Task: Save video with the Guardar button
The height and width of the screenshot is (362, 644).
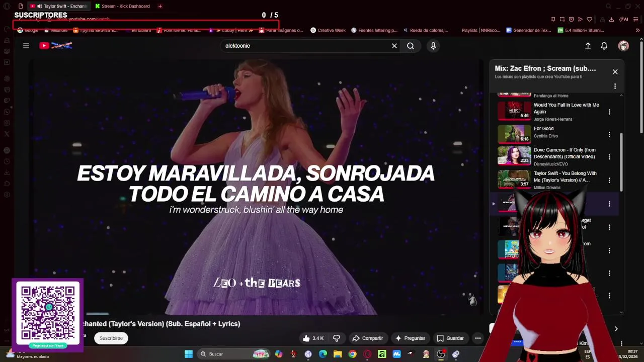Action: 451,338
